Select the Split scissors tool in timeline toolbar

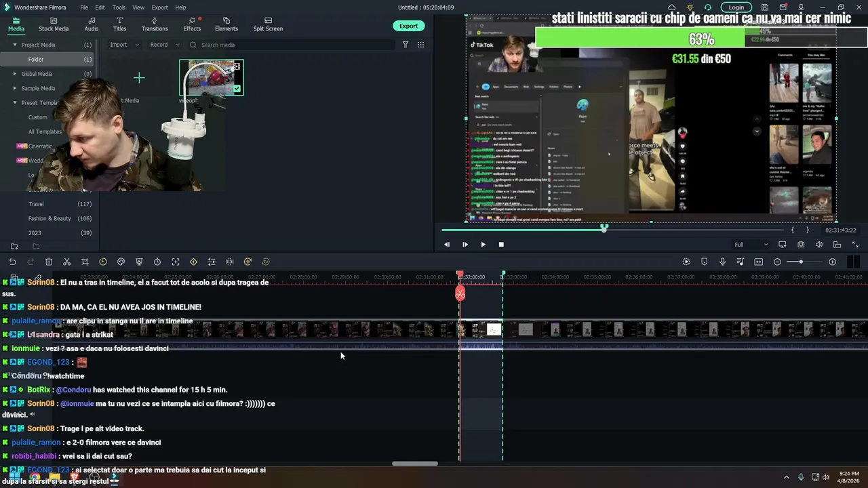(66, 262)
